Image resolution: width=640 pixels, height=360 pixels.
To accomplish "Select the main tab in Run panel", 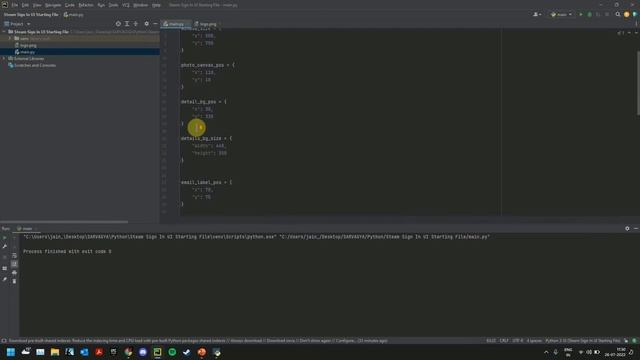I will (x=27, y=229).
